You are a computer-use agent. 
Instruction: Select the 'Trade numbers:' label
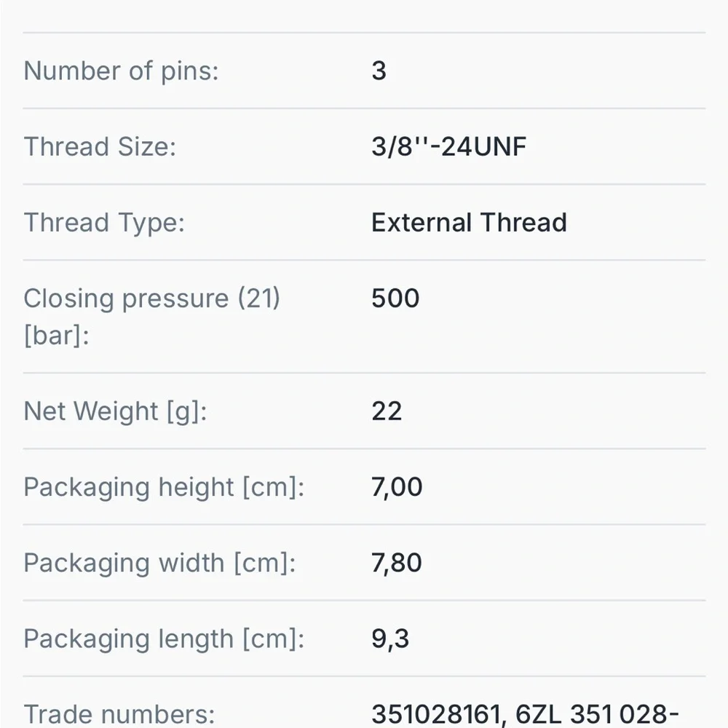point(119,715)
